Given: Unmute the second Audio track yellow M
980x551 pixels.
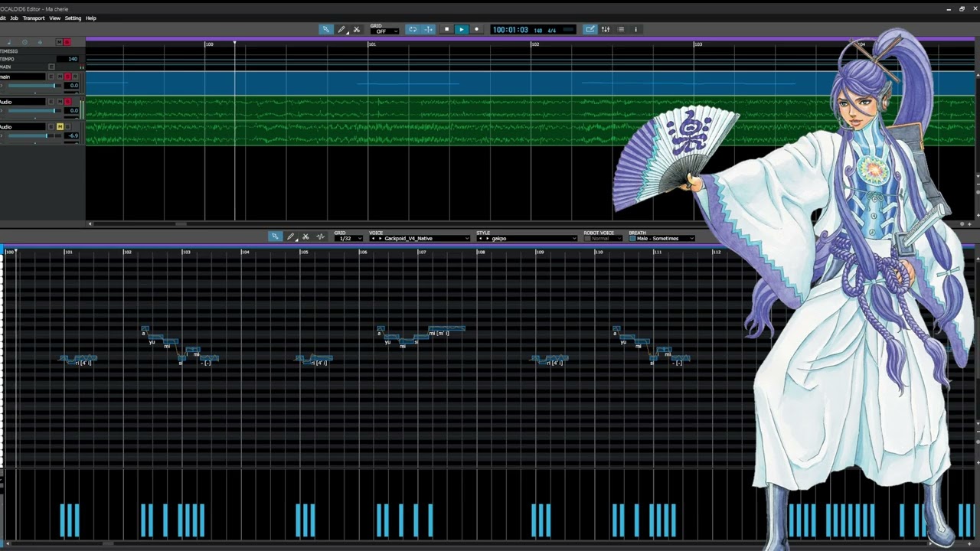Looking at the screenshot, I should point(60,127).
